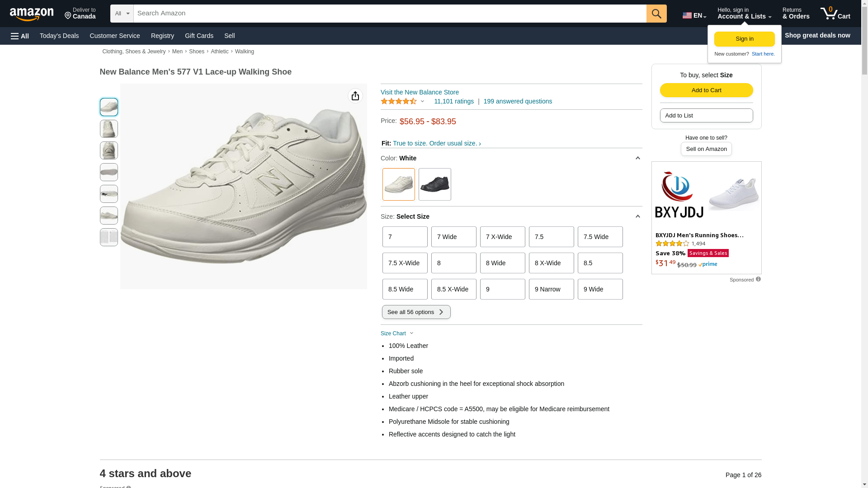Select size 7.5 Wide option

point(600,237)
